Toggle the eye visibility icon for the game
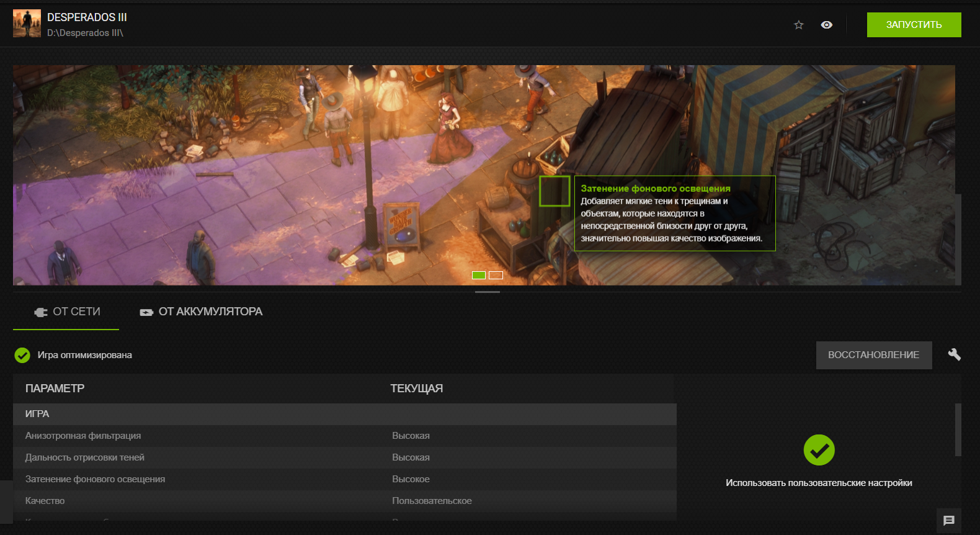The width and height of the screenshot is (980, 535). click(x=827, y=25)
